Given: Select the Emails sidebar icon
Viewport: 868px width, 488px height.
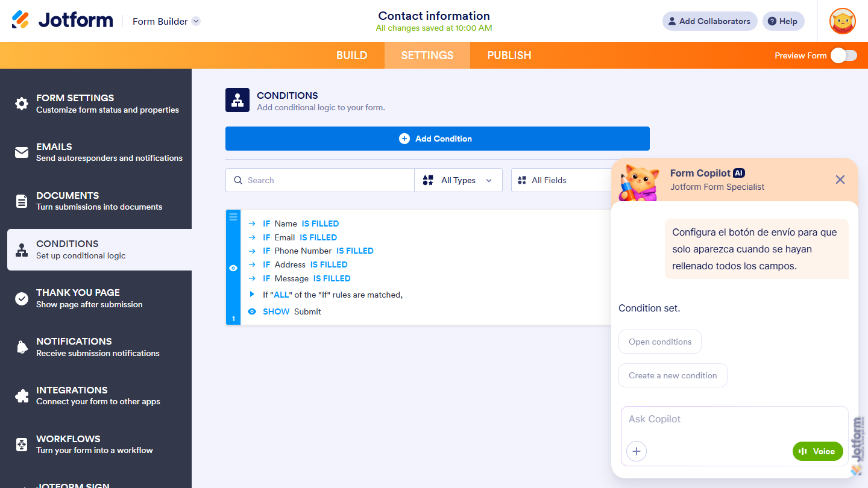Looking at the screenshot, I should coord(22,152).
